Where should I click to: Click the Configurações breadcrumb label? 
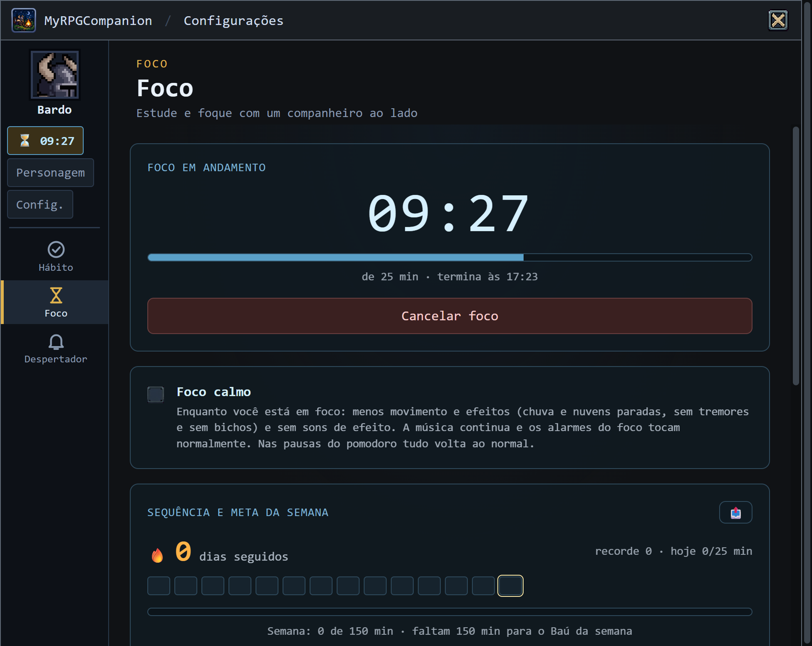click(x=233, y=20)
